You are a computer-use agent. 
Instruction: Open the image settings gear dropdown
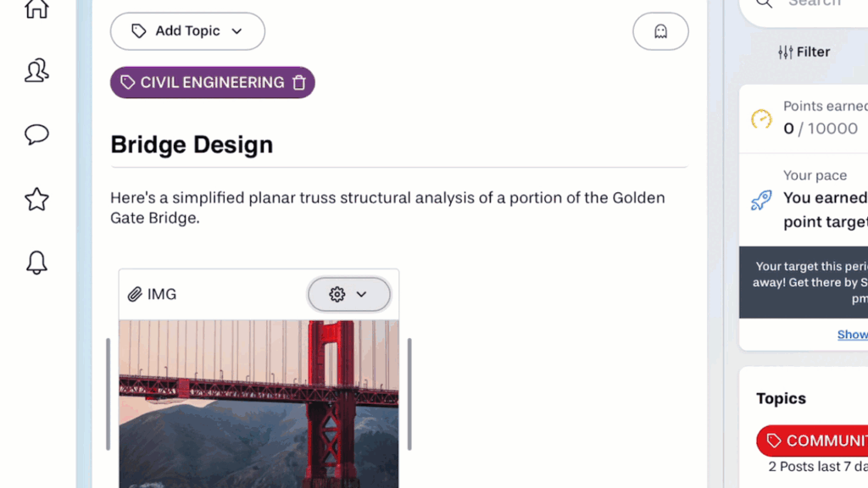coord(348,294)
